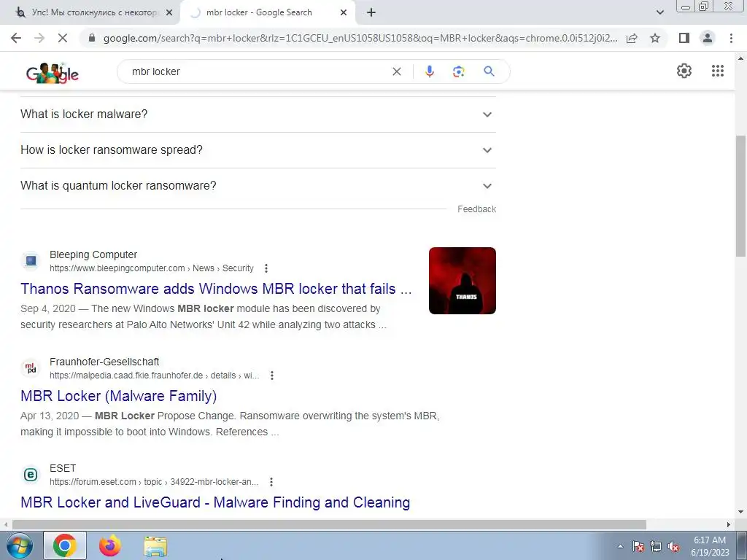The height and width of the screenshot is (560, 747).
Task: Open MBR Locker and LiveGuard result
Action: (215, 502)
